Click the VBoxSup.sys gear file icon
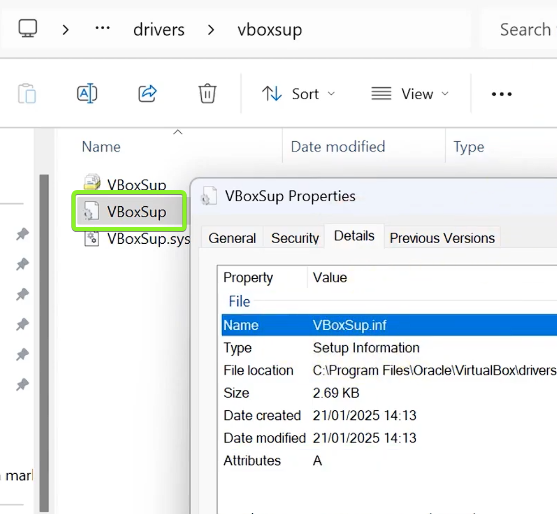The width and height of the screenshot is (557, 514). coord(92,238)
